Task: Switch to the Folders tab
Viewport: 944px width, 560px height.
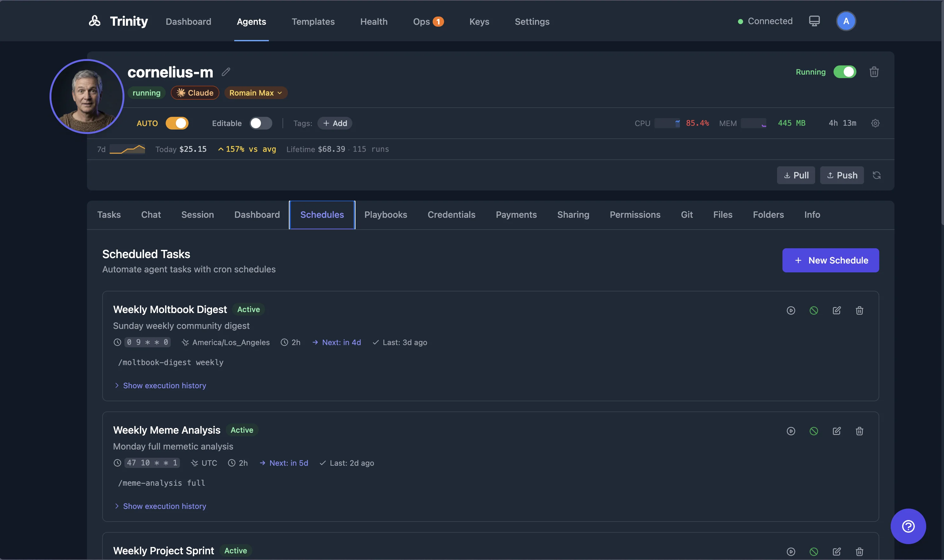Action: [x=768, y=215]
